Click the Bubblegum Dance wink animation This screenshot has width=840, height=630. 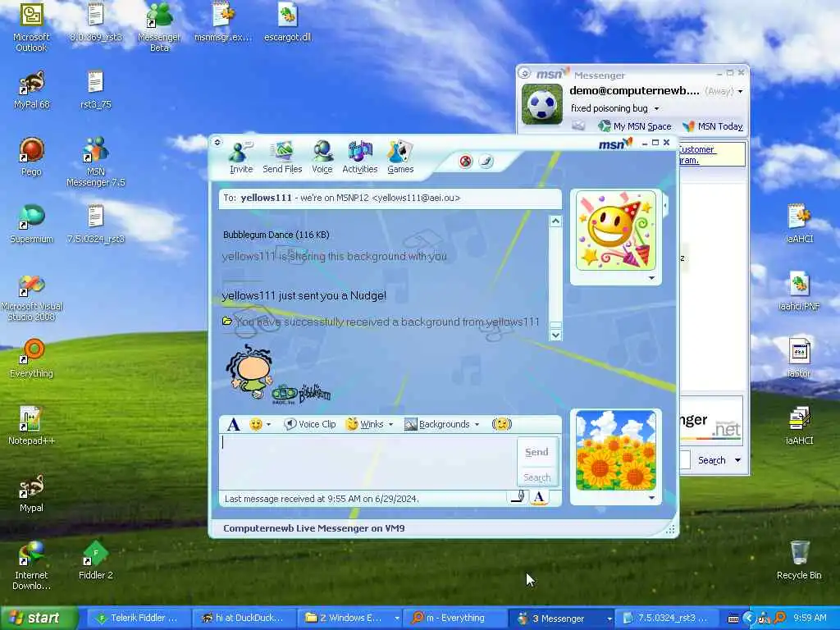click(277, 374)
